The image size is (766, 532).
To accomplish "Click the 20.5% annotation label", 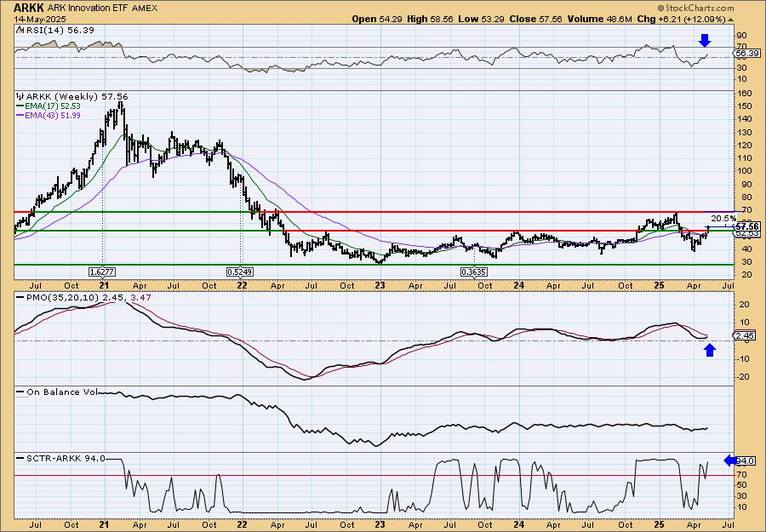I will click(x=723, y=218).
